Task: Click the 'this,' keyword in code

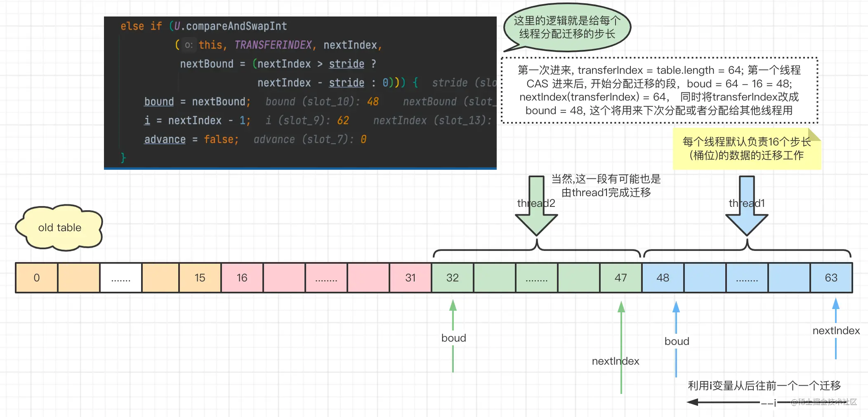Action: [213, 45]
